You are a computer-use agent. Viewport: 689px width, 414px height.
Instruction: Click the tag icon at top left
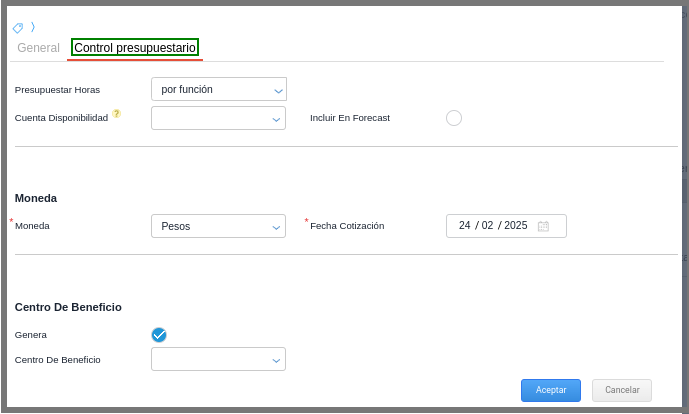pyautogui.click(x=18, y=28)
